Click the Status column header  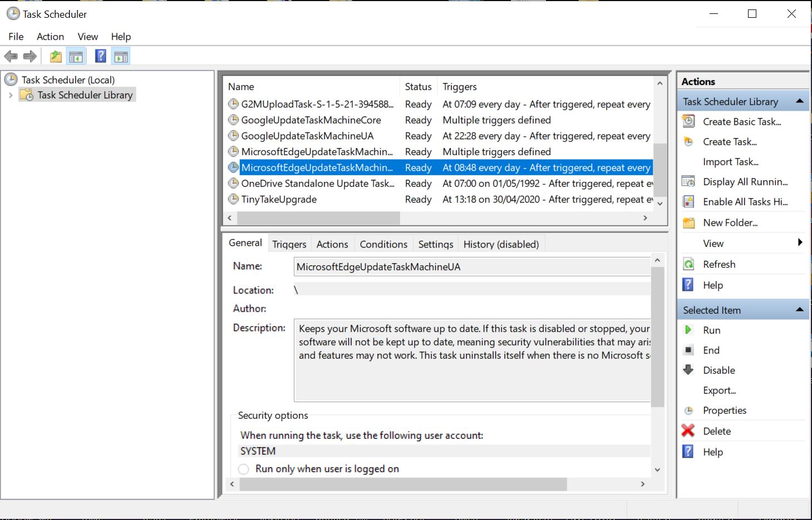point(419,87)
